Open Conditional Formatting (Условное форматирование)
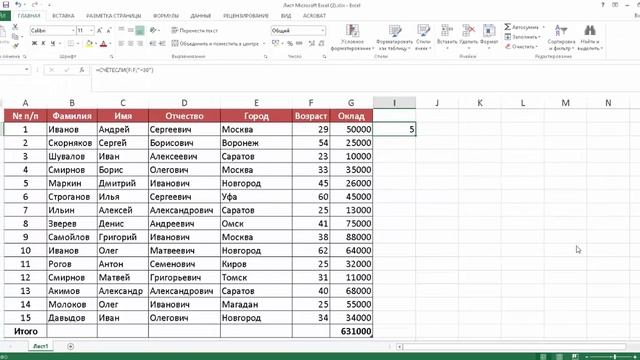Image resolution: width=640 pixels, height=360 pixels. [x=352, y=37]
